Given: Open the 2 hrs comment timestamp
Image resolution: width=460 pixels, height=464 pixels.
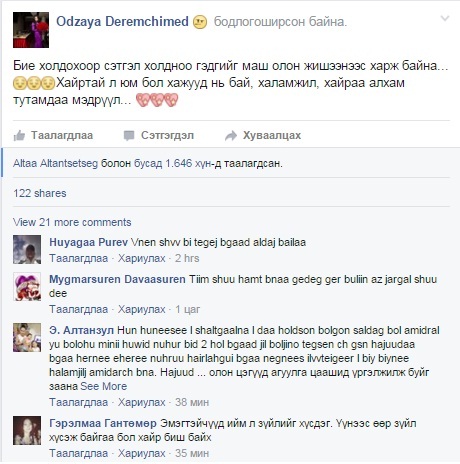Looking at the screenshot, I should tap(187, 258).
